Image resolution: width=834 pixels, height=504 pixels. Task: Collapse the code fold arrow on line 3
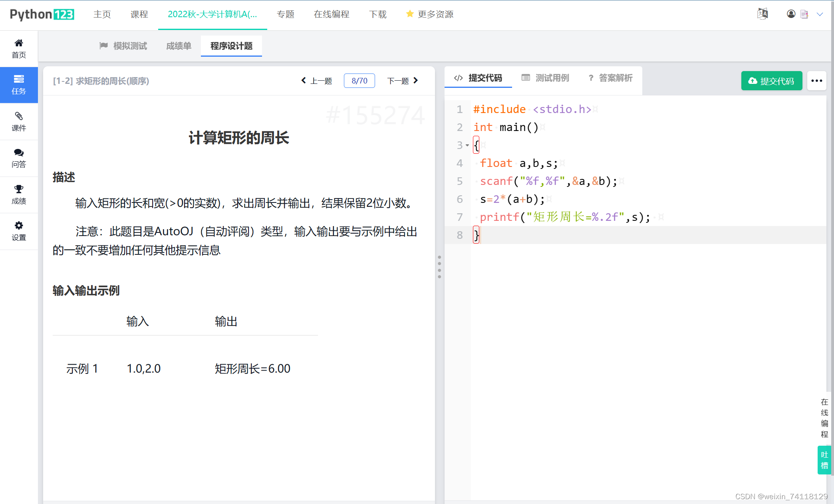tap(467, 145)
